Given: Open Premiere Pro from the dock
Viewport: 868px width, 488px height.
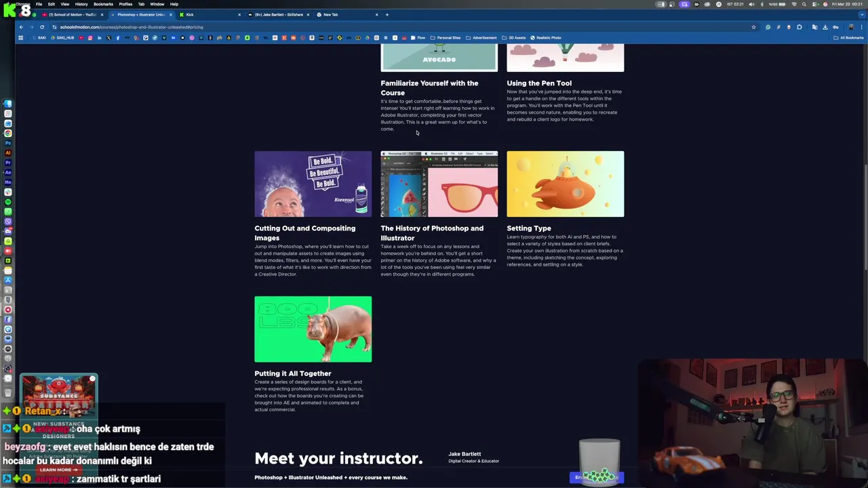Looking at the screenshot, I should tap(8, 162).
